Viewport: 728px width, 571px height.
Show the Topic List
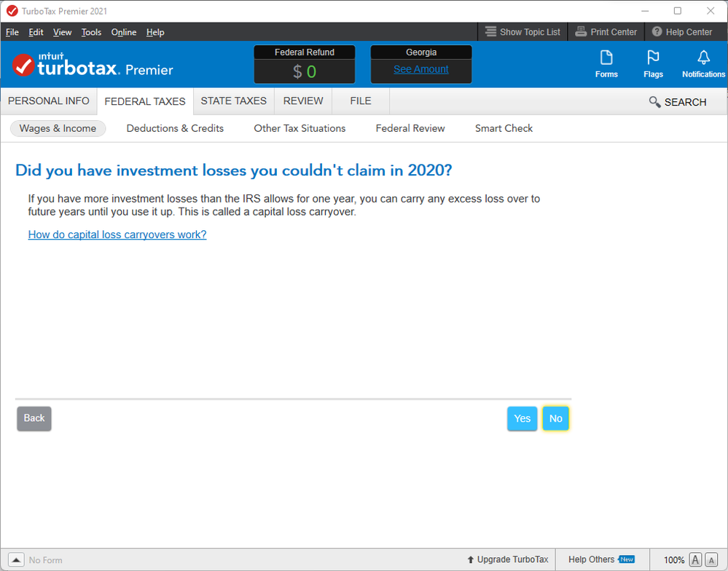pos(522,32)
